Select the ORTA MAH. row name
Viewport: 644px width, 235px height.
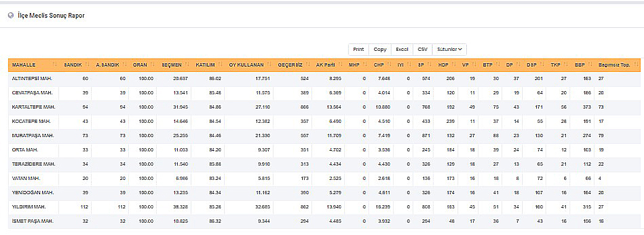25,150
